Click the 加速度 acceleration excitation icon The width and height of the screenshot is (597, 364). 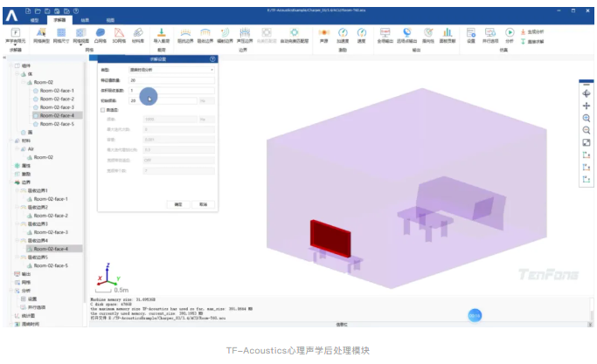[343, 32]
